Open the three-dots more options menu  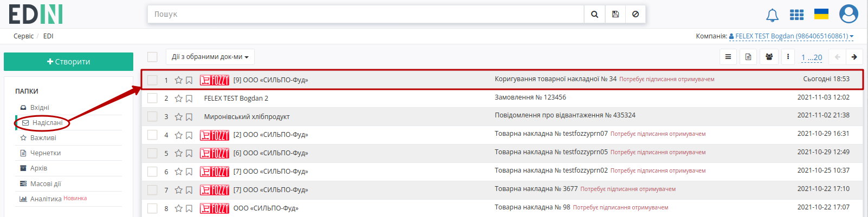click(788, 57)
